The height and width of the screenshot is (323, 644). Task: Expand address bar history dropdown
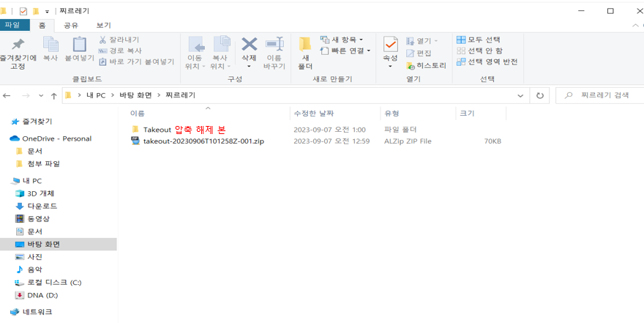coord(520,96)
